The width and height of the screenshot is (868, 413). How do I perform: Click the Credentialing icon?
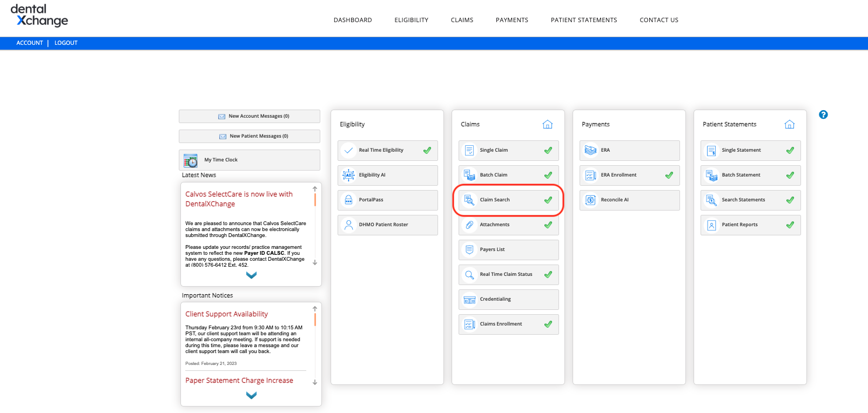click(x=470, y=300)
